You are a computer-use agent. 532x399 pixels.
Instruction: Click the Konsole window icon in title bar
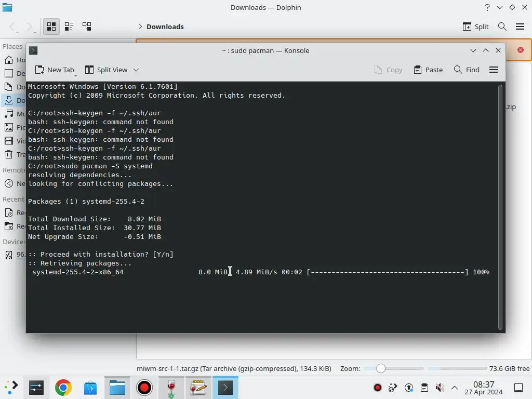click(33, 50)
